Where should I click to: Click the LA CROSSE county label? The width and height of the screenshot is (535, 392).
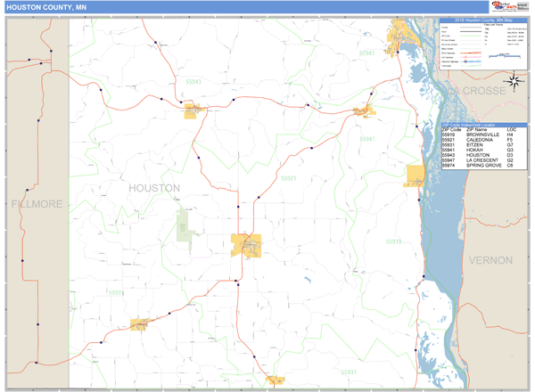(x=477, y=92)
